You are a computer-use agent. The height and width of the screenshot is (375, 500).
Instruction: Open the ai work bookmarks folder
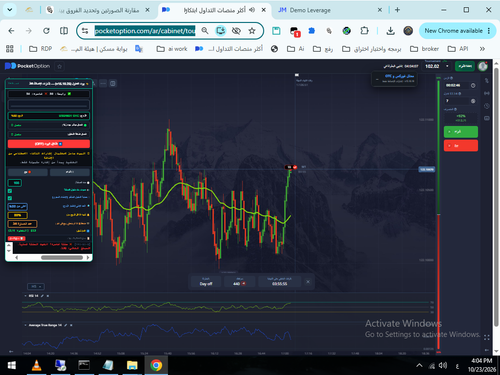172,49
